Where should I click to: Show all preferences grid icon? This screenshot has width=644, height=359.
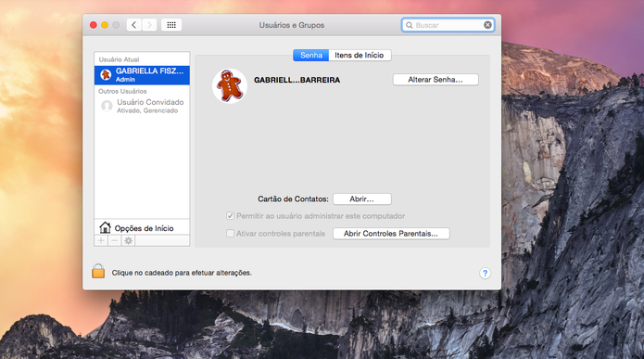(x=171, y=25)
